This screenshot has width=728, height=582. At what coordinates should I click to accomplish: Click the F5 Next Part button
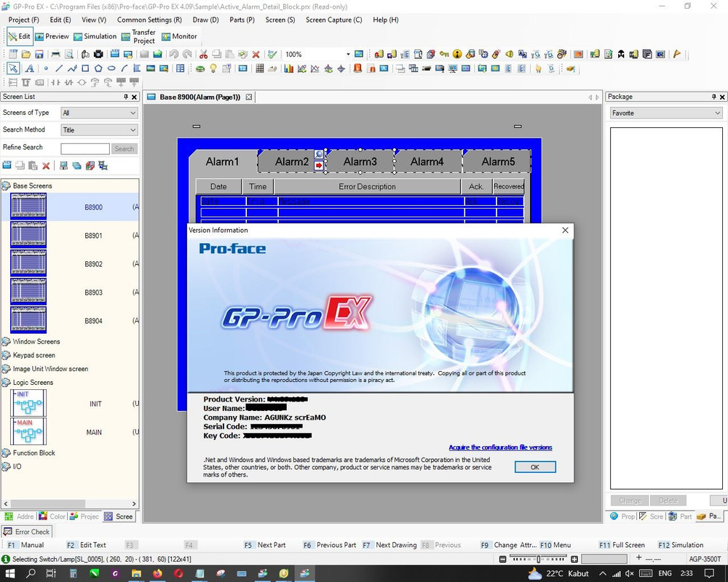[x=265, y=545]
